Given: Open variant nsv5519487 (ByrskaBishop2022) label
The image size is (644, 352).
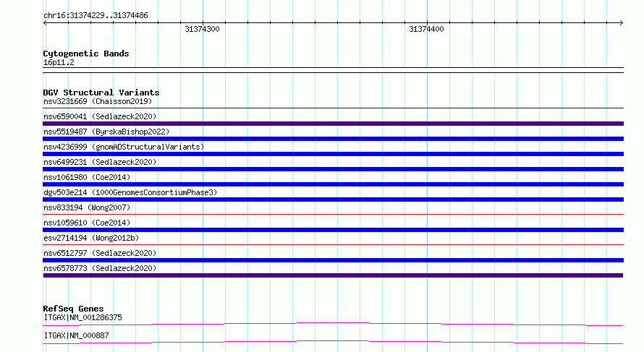Looking at the screenshot, I should point(106,132).
